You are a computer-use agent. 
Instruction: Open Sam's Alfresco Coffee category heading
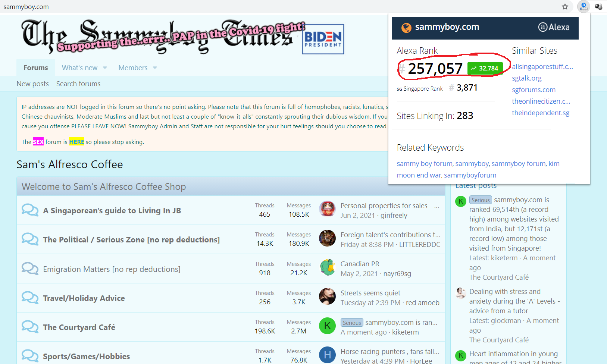pyautogui.click(x=69, y=164)
